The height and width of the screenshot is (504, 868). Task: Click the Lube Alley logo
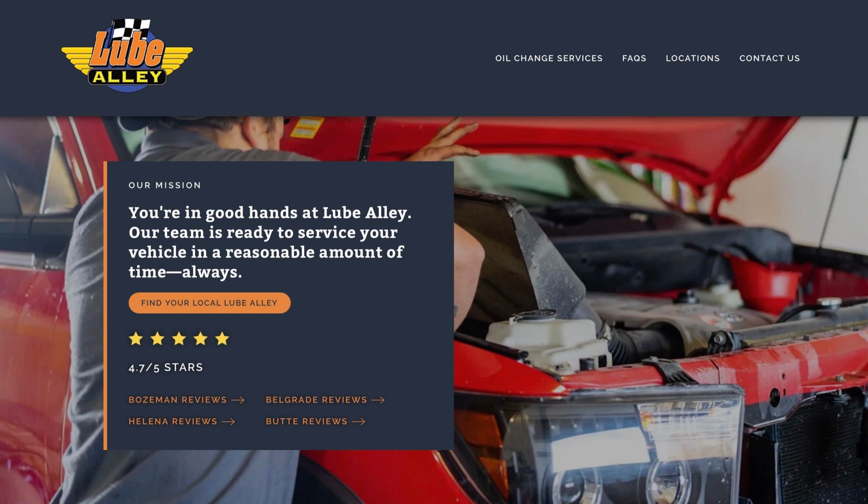[127, 55]
